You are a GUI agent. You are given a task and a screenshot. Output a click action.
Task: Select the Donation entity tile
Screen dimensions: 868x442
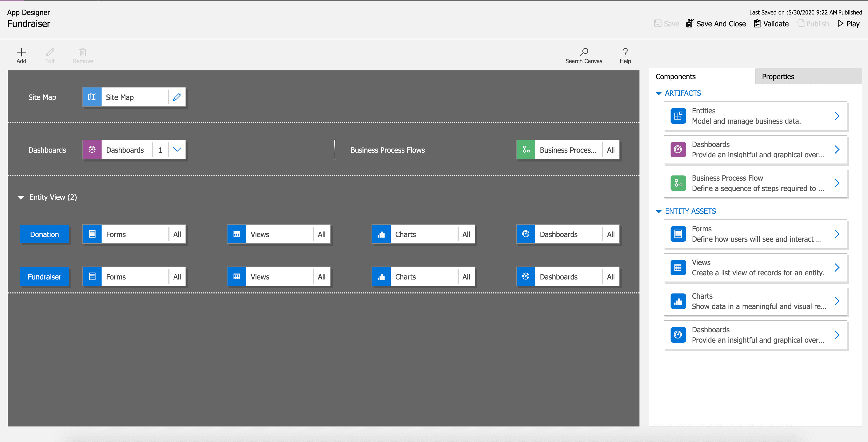(45, 234)
